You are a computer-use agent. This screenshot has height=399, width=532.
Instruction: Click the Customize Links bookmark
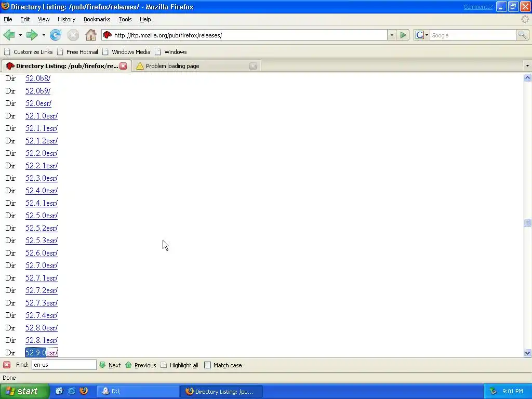tap(29, 52)
